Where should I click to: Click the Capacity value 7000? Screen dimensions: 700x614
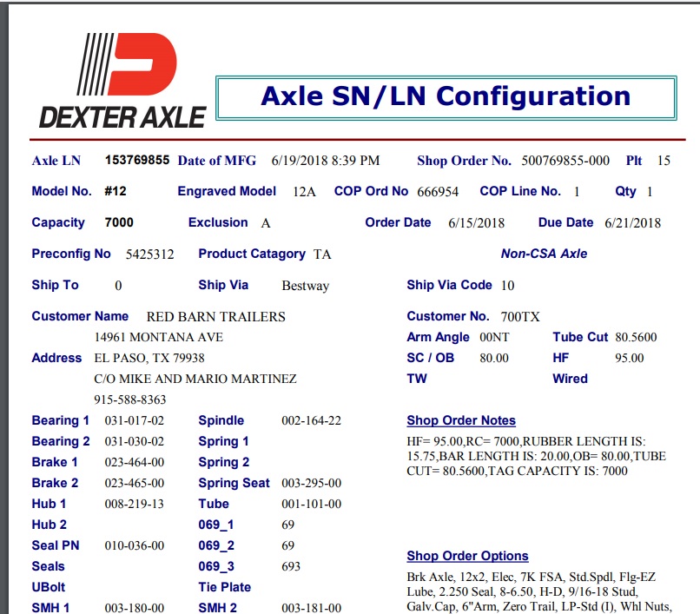119,222
